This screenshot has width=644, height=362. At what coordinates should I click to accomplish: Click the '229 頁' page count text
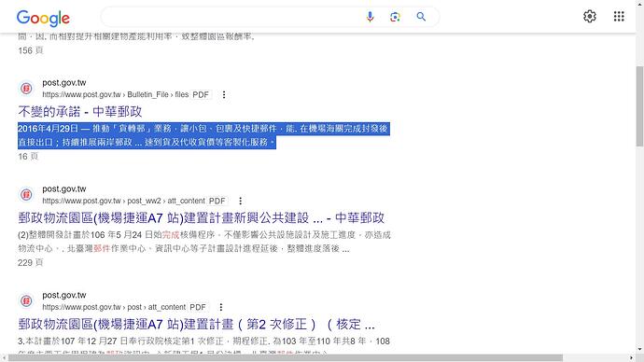[31, 263]
